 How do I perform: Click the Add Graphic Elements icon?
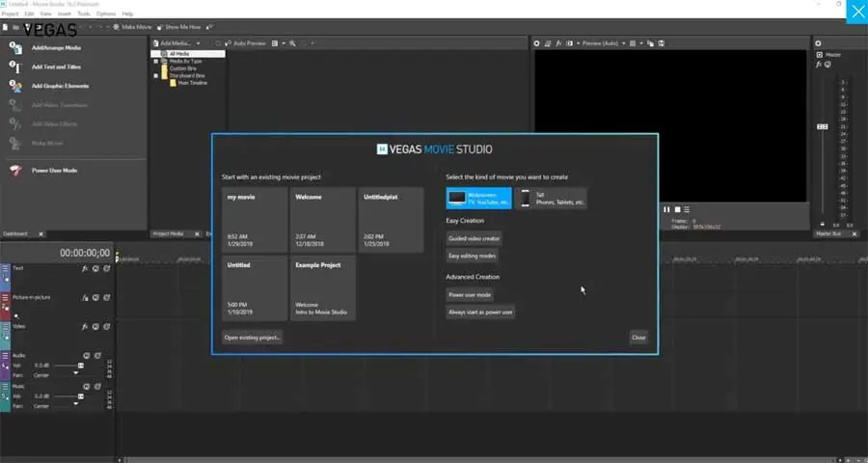pyautogui.click(x=15, y=86)
